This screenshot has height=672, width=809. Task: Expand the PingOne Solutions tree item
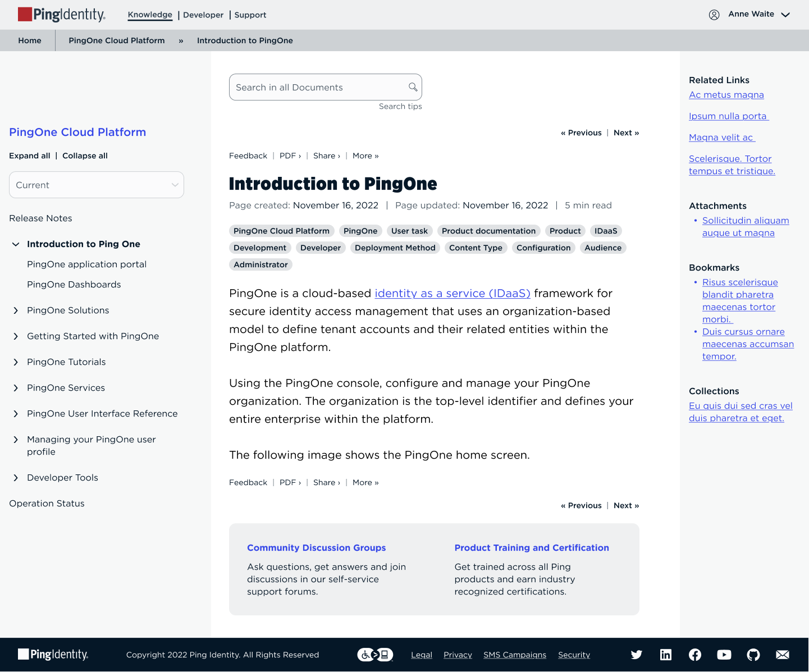[x=16, y=310]
